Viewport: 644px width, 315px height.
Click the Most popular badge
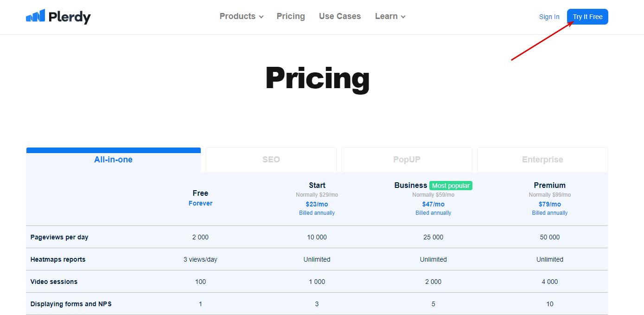tap(451, 186)
